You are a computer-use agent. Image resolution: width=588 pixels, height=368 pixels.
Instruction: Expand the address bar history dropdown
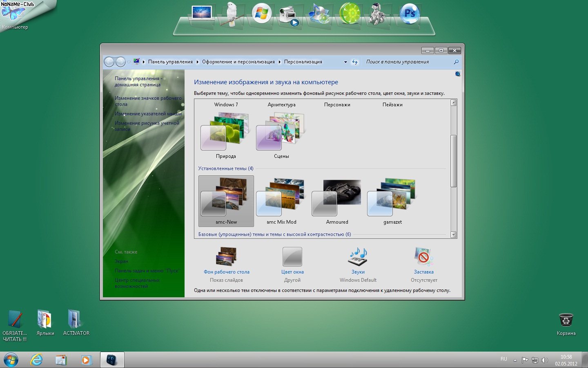coord(345,62)
